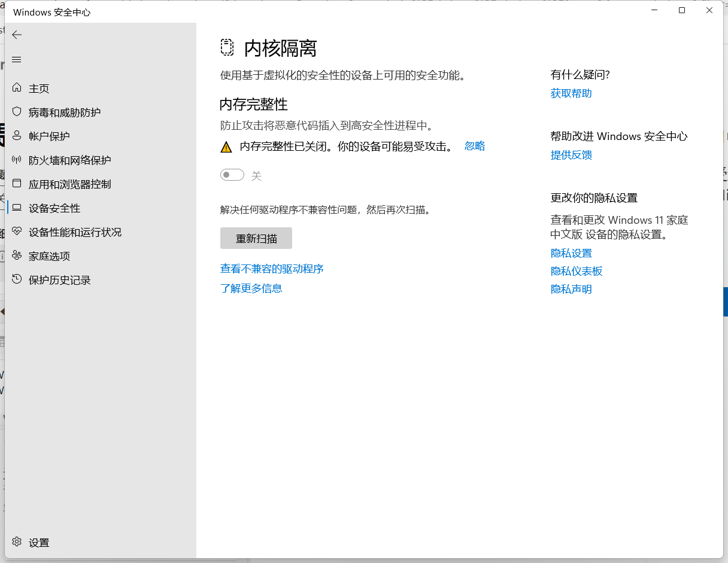Click the 内核隔离 page heading
Image resolution: width=728 pixels, height=563 pixels.
281,48
